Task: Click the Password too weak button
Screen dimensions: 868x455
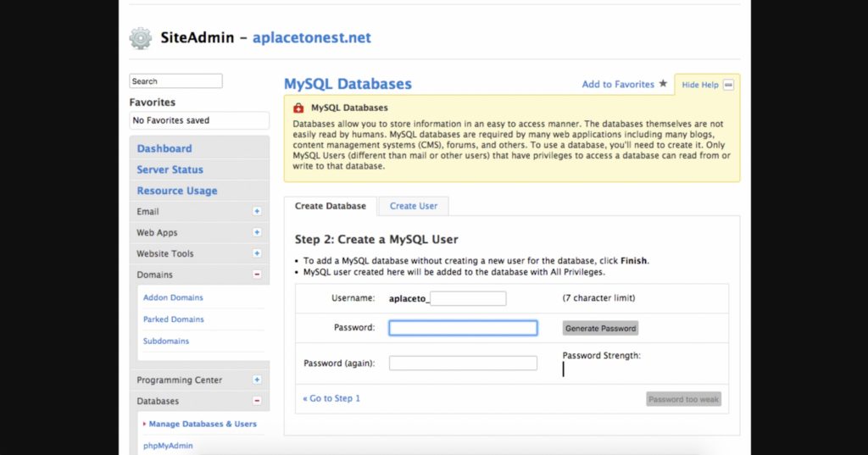Action: click(684, 399)
